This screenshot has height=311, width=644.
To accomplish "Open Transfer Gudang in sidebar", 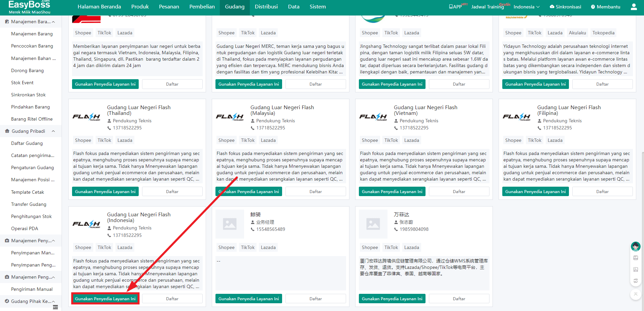I will [x=29, y=204].
